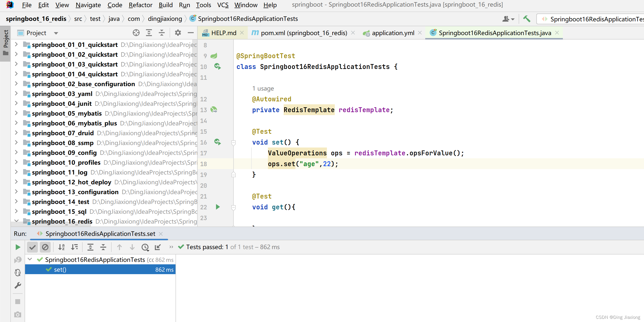Click the stop process square button

tap(18, 302)
